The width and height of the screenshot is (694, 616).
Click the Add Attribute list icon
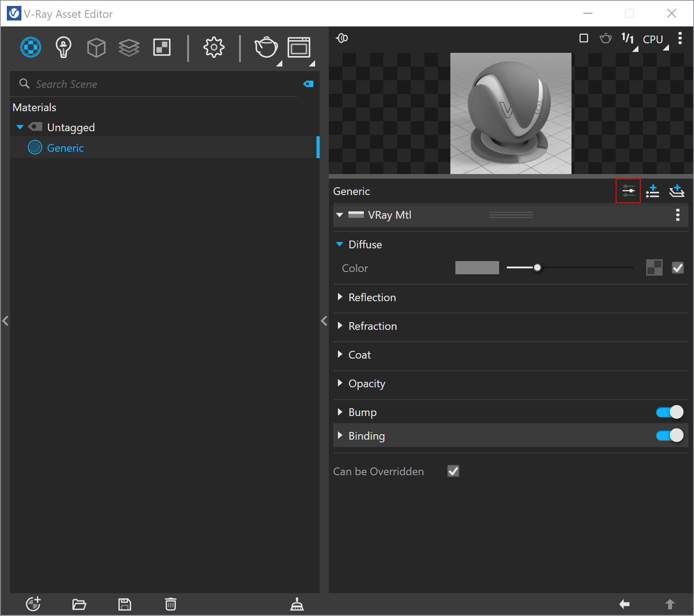click(x=653, y=191)
